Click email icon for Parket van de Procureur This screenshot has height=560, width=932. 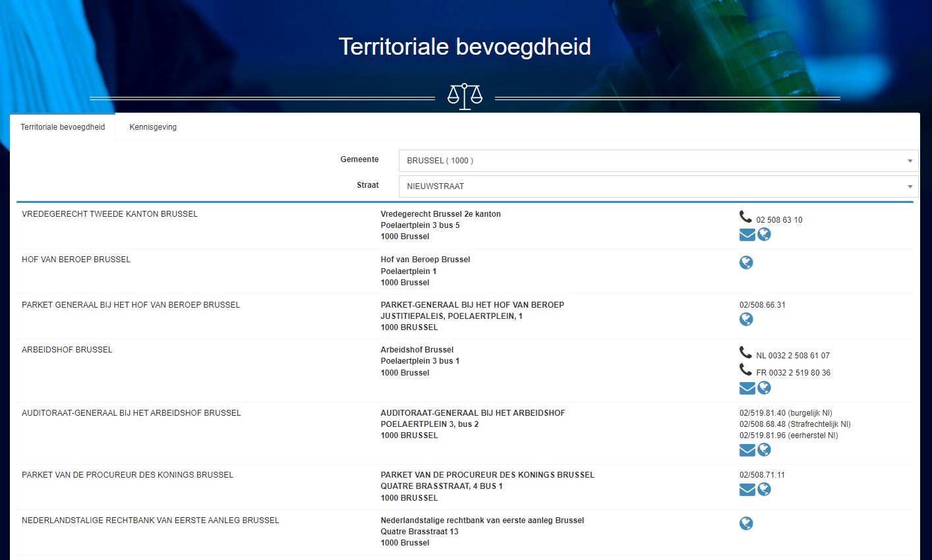pos(747,490)
